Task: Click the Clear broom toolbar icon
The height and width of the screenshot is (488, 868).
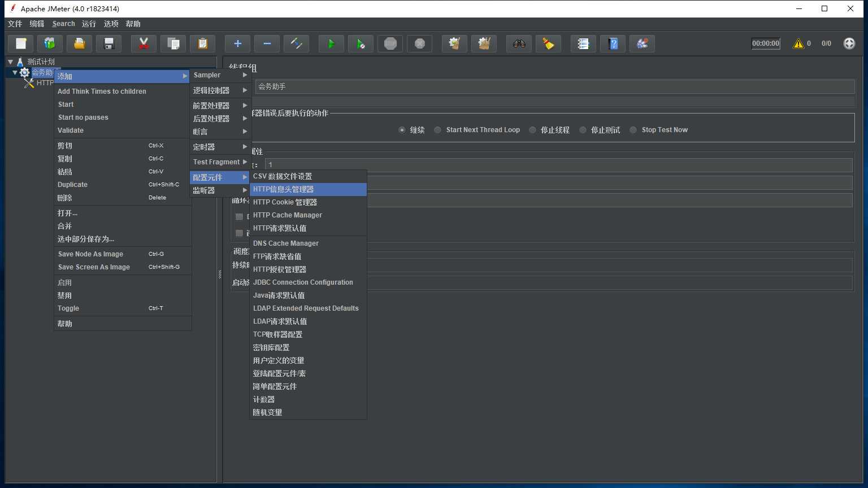Action: click(x=455, y=43)
